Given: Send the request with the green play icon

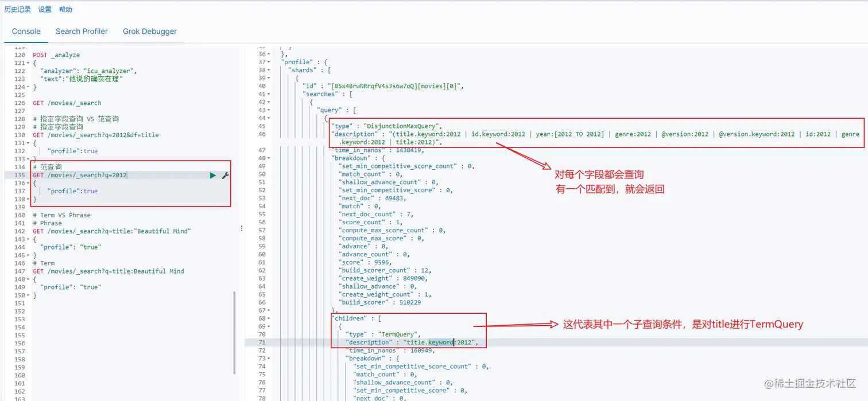Looking at the screenshot, I should pos(213,175).
